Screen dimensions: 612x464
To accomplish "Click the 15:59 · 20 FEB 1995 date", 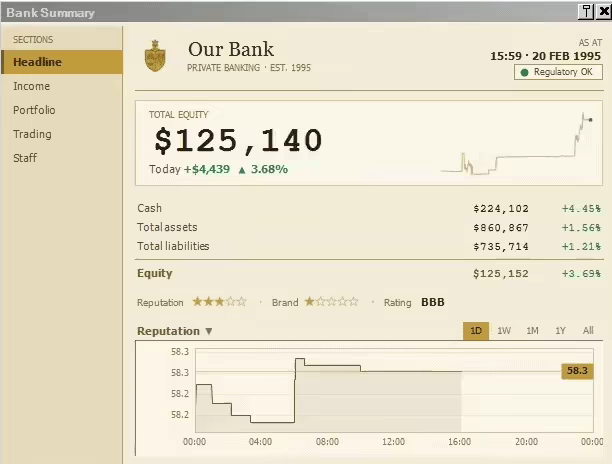I will pyautogui.click(x=545, y=56).
